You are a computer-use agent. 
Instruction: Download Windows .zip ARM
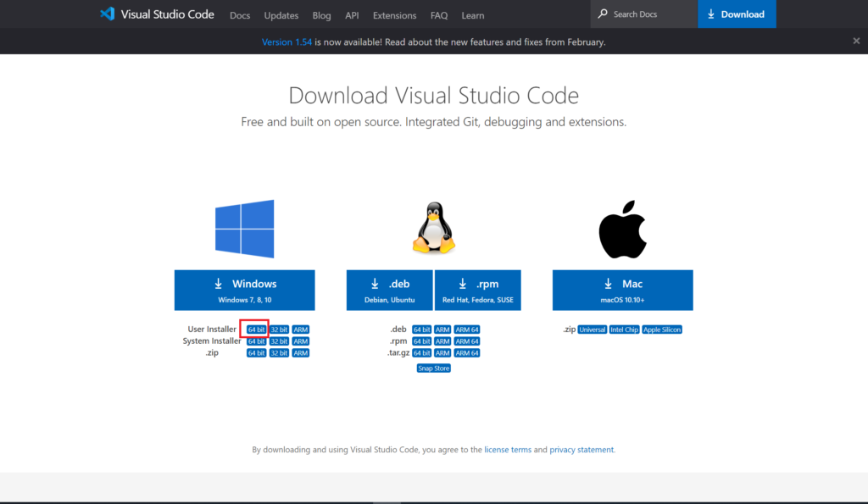pyautogui.click(x=301, y=353)
